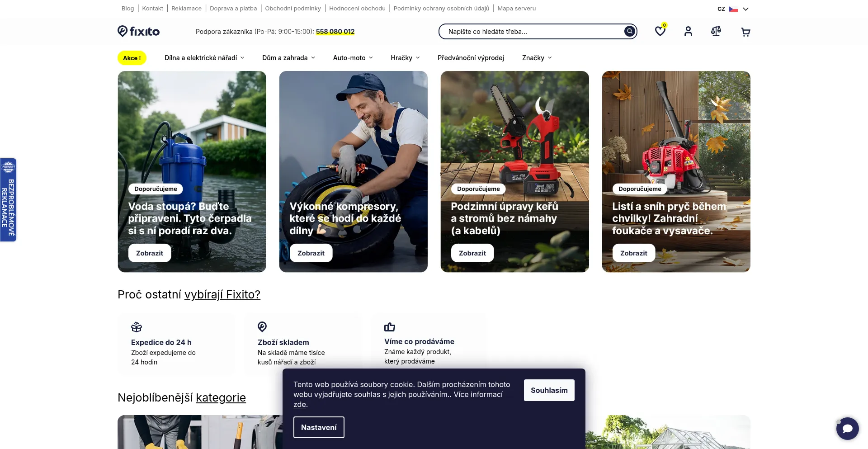Expand Dílna a elektrické nářadí menu
This screenshot has width=868, height=449.
(x=204, y=58)
